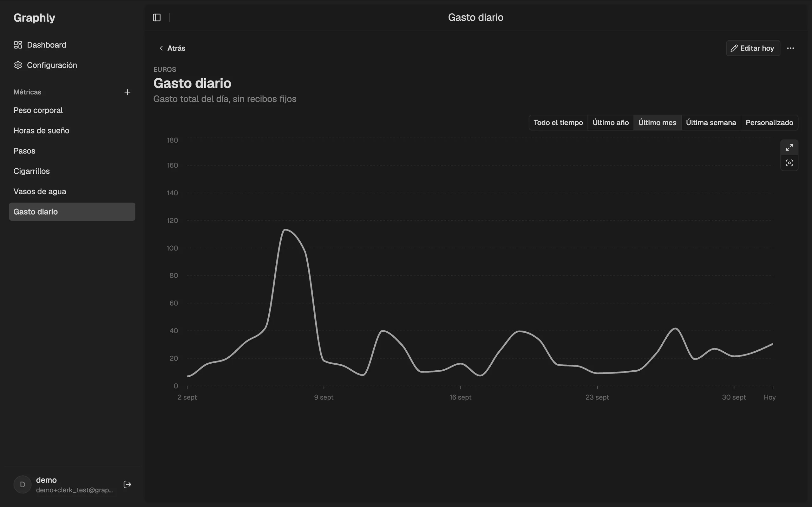Select the Última semana range
Viewport: 812px width, 507px height.
click(711, 123)
